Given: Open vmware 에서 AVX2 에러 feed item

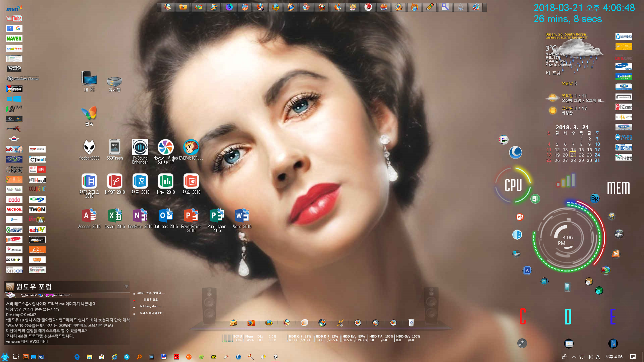Looking at the screenshot, I should 27,342.
